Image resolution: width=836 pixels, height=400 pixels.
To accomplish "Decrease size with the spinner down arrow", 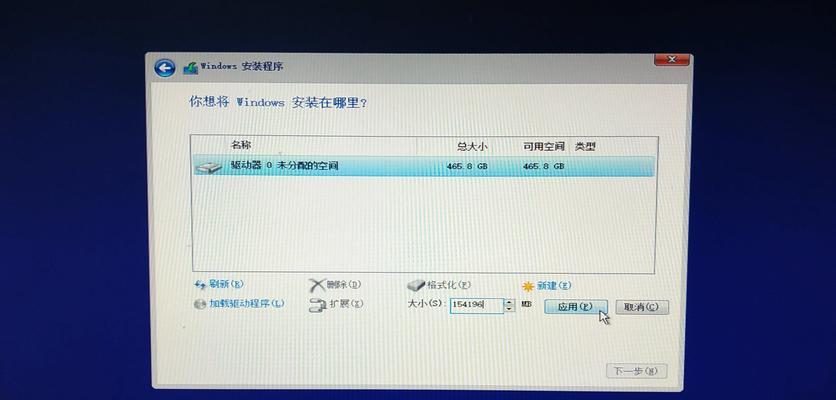I will pyautogui.click(x=509, y=309).
